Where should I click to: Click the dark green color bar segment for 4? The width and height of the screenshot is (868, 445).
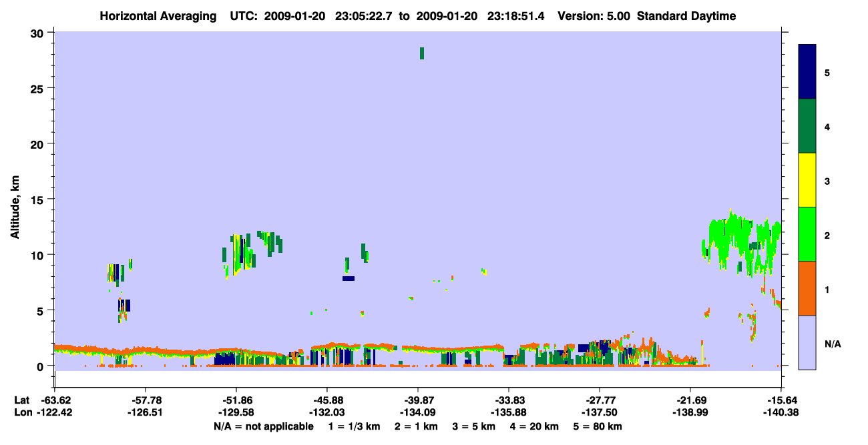807,126
